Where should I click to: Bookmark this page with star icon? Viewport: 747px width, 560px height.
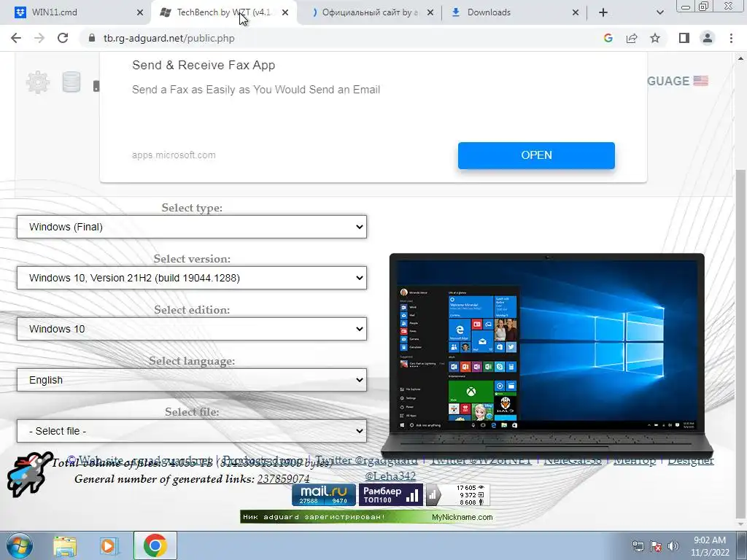point(655,38)
